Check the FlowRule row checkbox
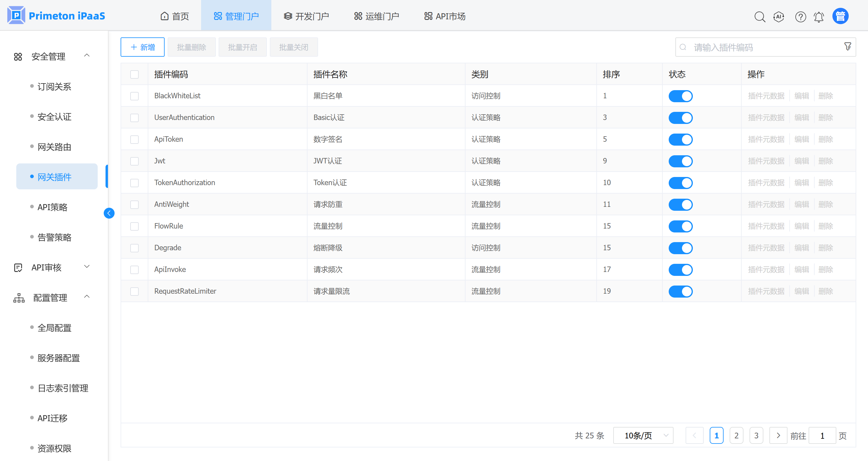Image resolution: width=868 pixels, height=461 pixels. pyautogui.click(x=134, y=226)
